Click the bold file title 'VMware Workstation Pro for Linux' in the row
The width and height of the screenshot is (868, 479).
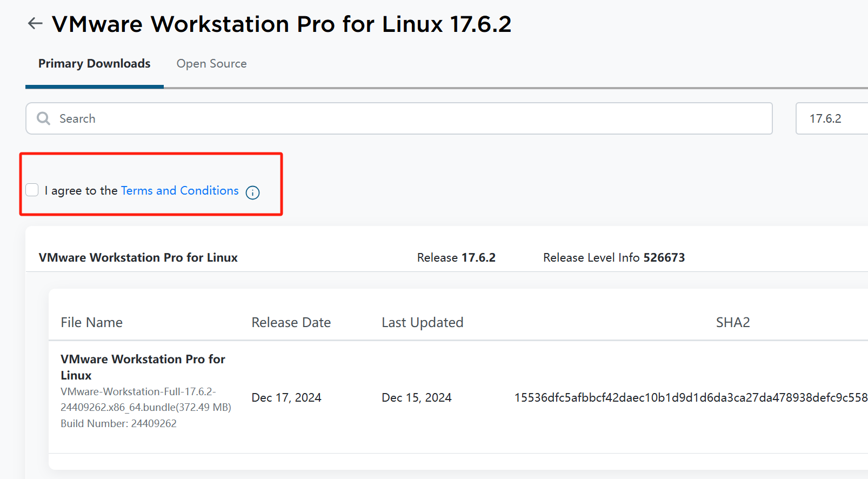[143, 367]
